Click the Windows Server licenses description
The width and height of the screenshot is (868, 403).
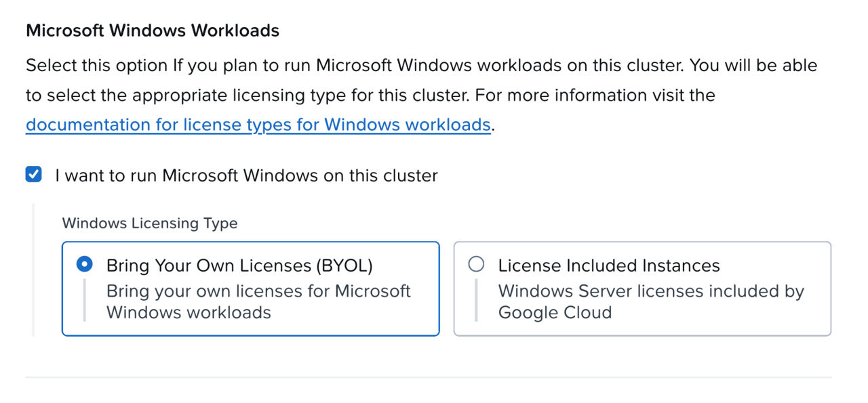pos(651,301)
